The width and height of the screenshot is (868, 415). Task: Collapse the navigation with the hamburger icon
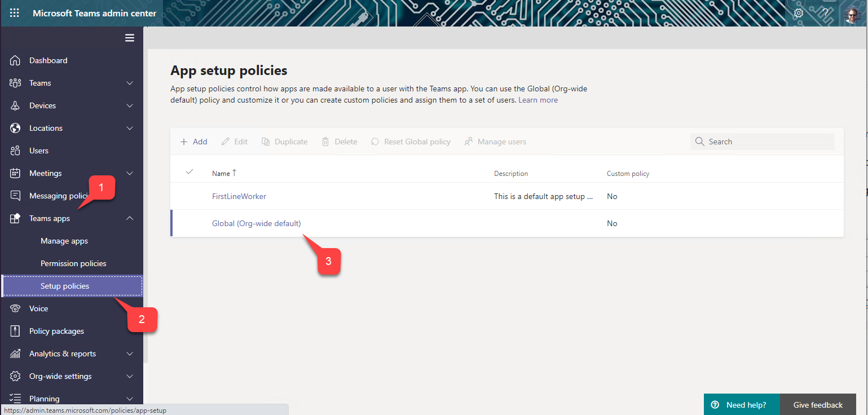click(x=130, y=38)
